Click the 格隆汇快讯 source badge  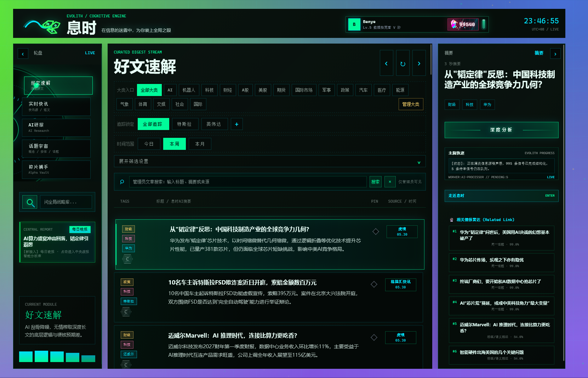tap(401, 284)
